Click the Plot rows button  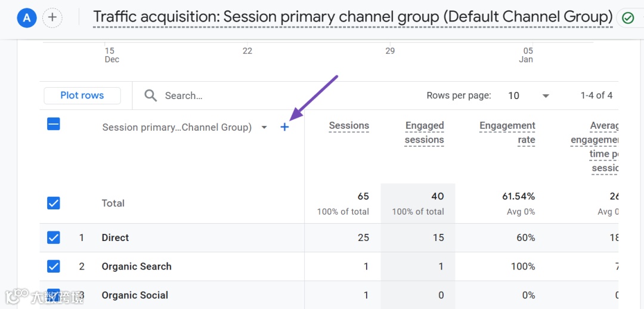click(x=82, y=95)
